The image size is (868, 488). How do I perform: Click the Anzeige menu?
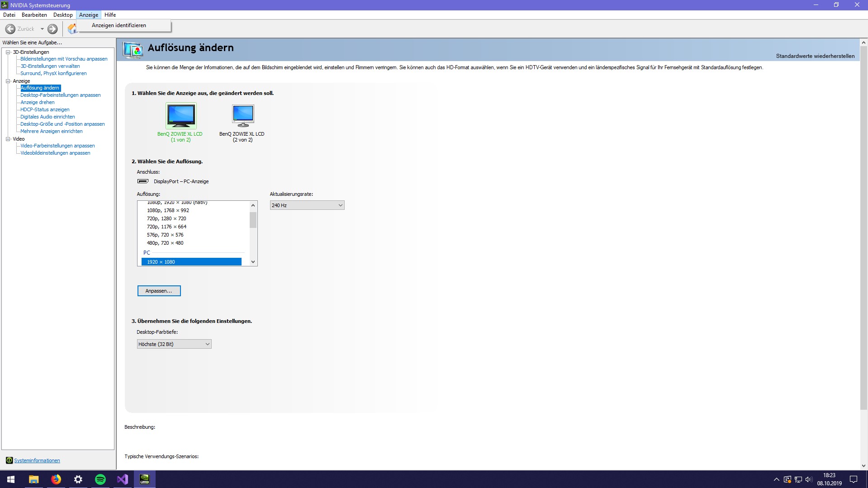pyautogui.click(x=89, y=15)
